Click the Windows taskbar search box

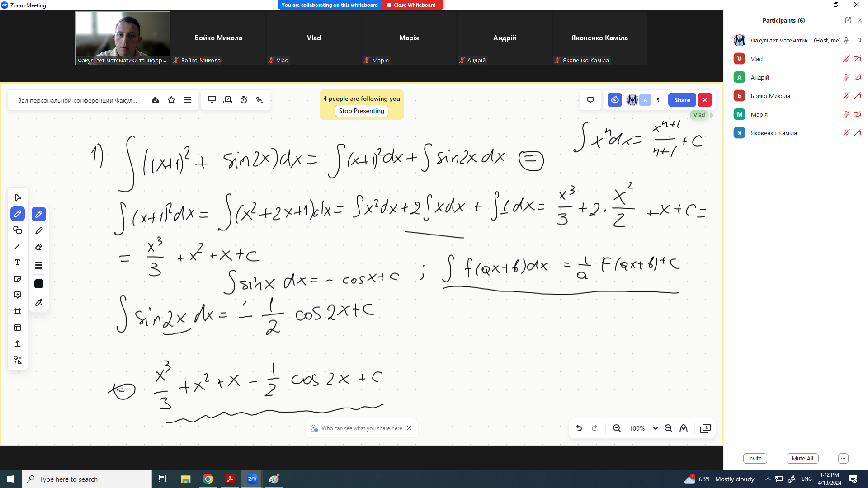tap(87, 479)
